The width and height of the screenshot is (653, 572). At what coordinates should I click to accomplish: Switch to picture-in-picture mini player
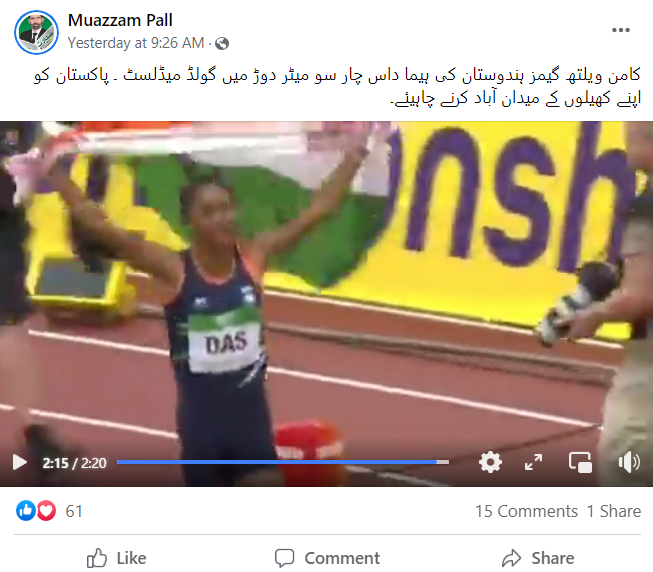click(x=581, y=462)
